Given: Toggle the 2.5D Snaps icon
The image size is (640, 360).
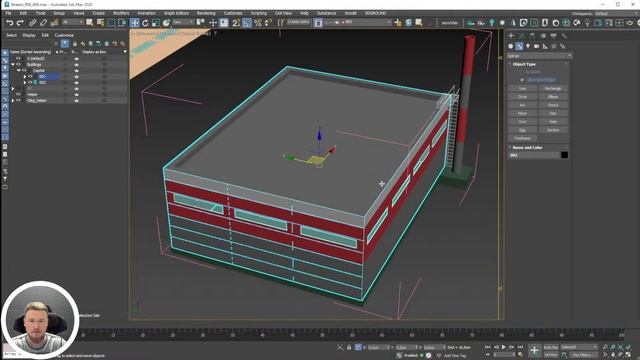Looking at the screenshot, I should [236, 23].
